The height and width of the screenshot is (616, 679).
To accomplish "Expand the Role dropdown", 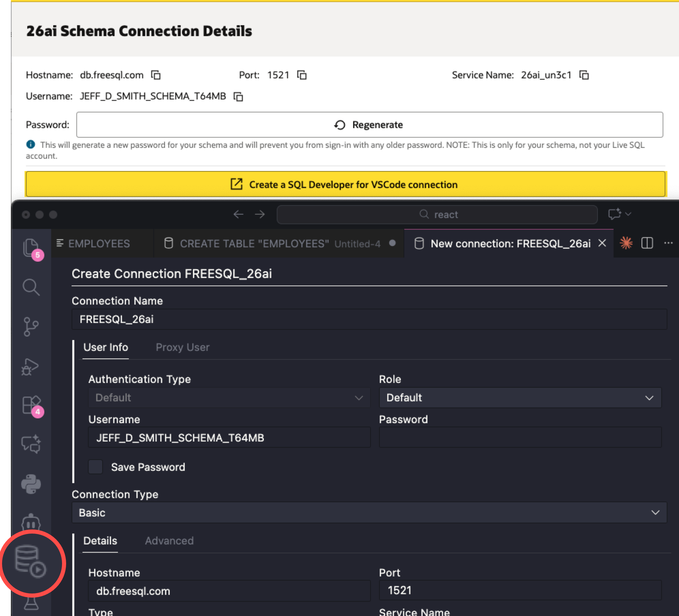I will (x=520, y=398).
